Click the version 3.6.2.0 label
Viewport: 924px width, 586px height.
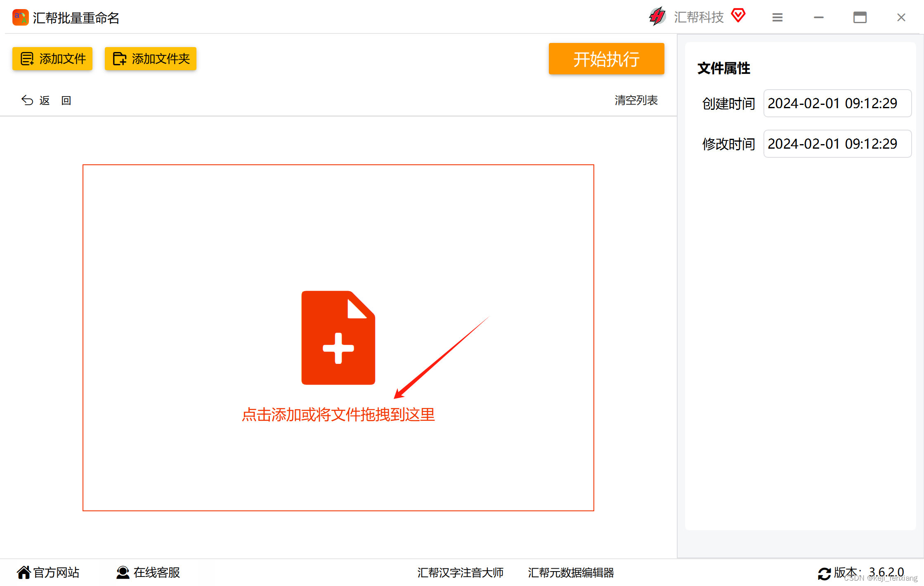[x=869, y=572]
